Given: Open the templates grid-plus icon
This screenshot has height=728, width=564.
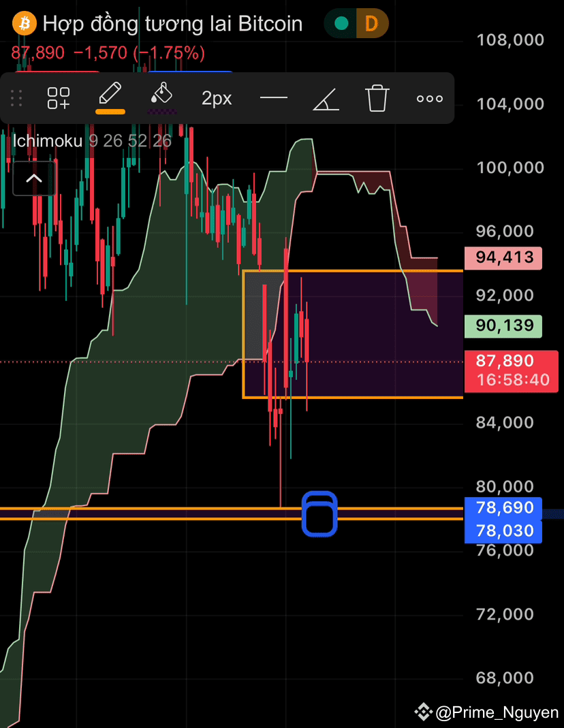Looking at the screenshot, I should click(59, 99).
